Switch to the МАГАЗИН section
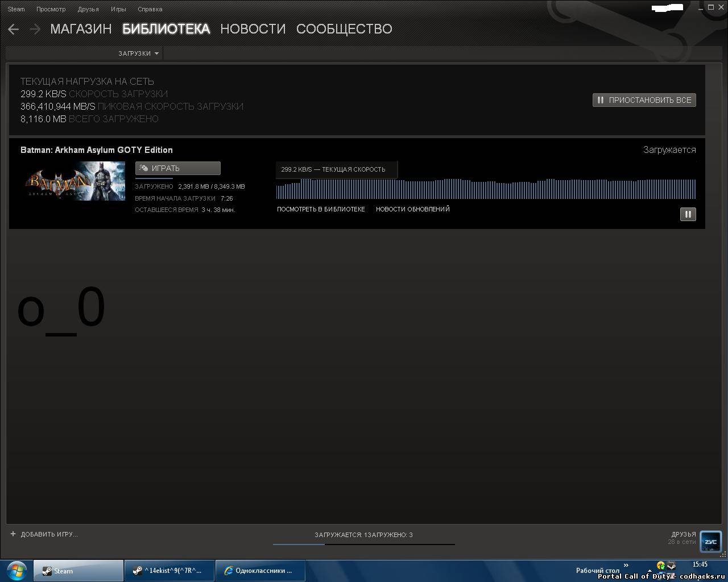 [x=81, y=29]
